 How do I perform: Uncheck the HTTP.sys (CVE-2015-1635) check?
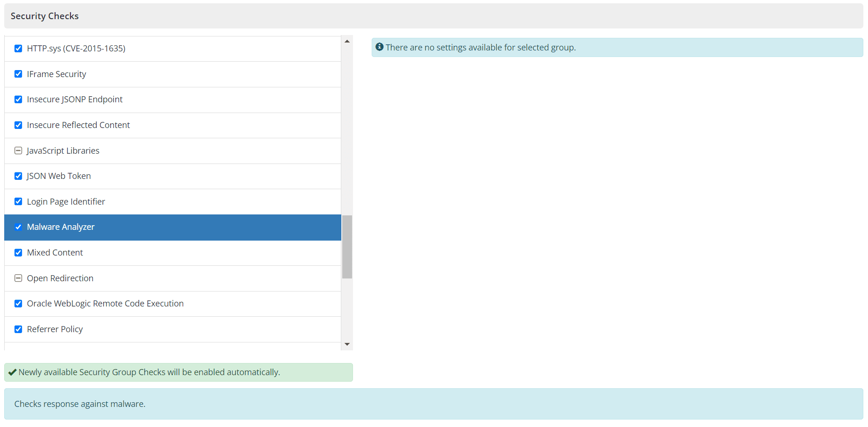coord(18,48)
